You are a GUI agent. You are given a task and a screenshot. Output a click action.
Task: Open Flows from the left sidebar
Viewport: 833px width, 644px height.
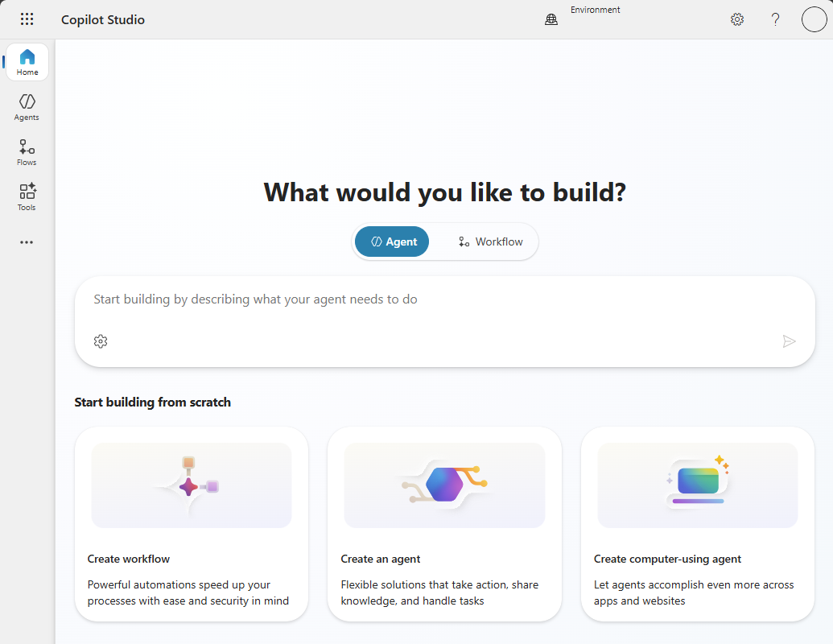coord(27,151)
